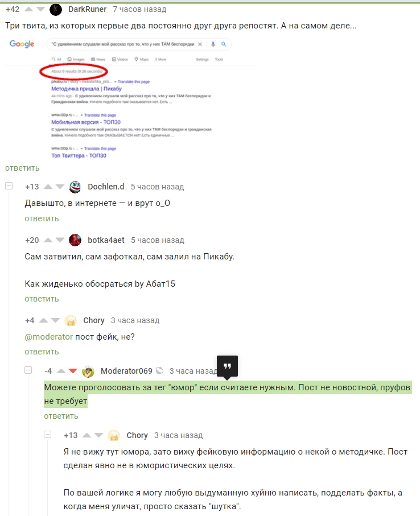Downvote DarkRuner's comment
The height and width of the screenshot is (516, 420).
point(40,9)
